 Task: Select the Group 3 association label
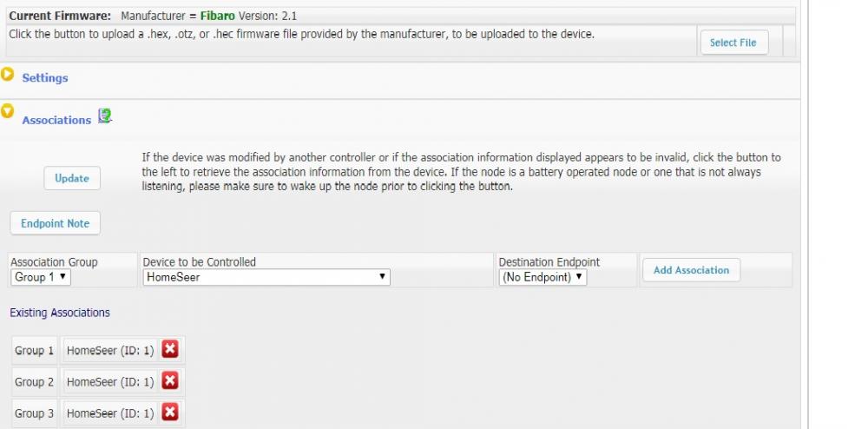pos(35,413)
